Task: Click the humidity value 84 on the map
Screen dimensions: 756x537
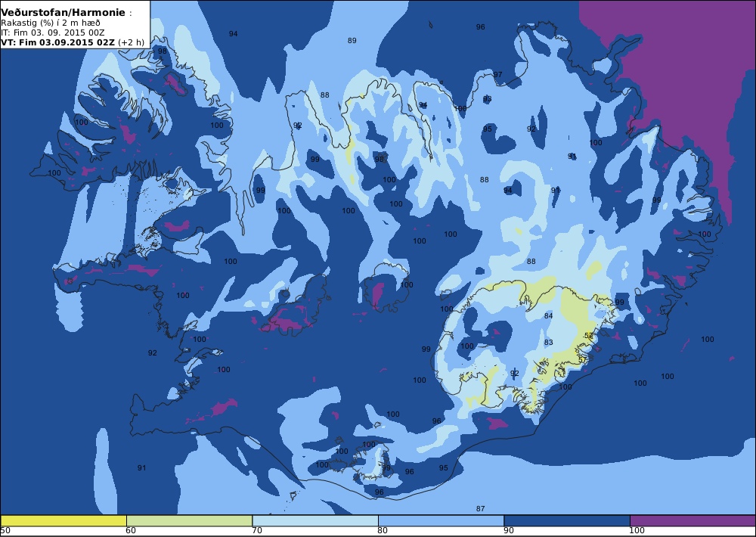Action: point(548,315)
